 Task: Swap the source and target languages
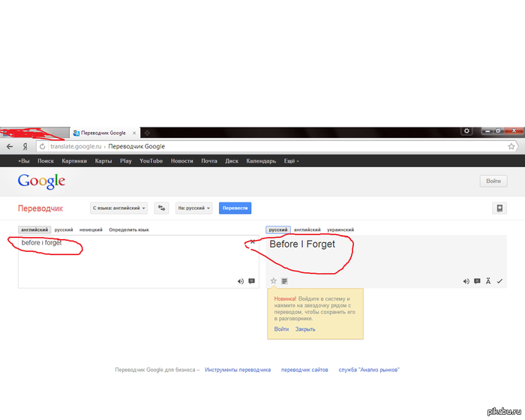tap(161, 208)
